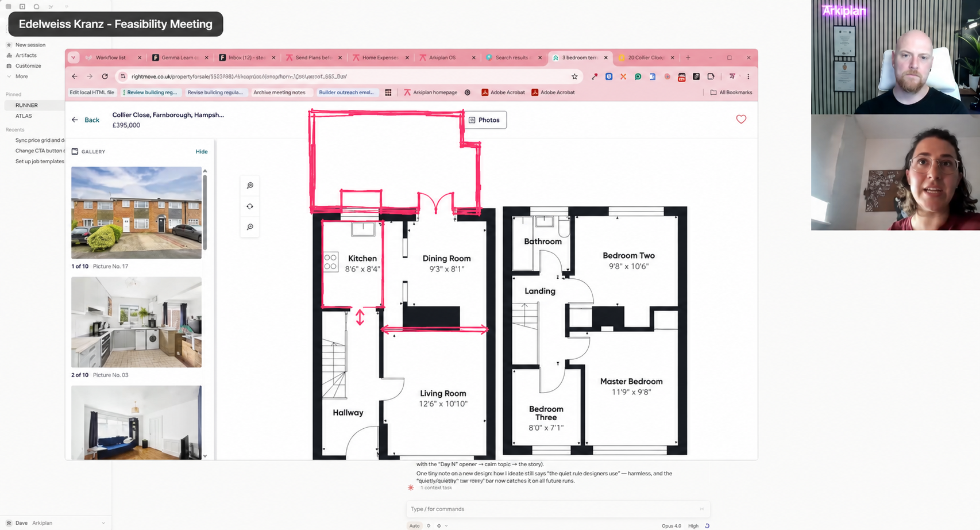980x530 pixels.
Task: Click the Rightmove URL address bar
Action: pos(348,76)
